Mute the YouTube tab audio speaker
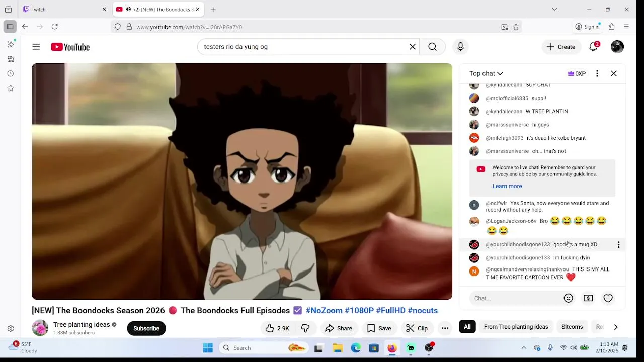 (x=128, y=9)
